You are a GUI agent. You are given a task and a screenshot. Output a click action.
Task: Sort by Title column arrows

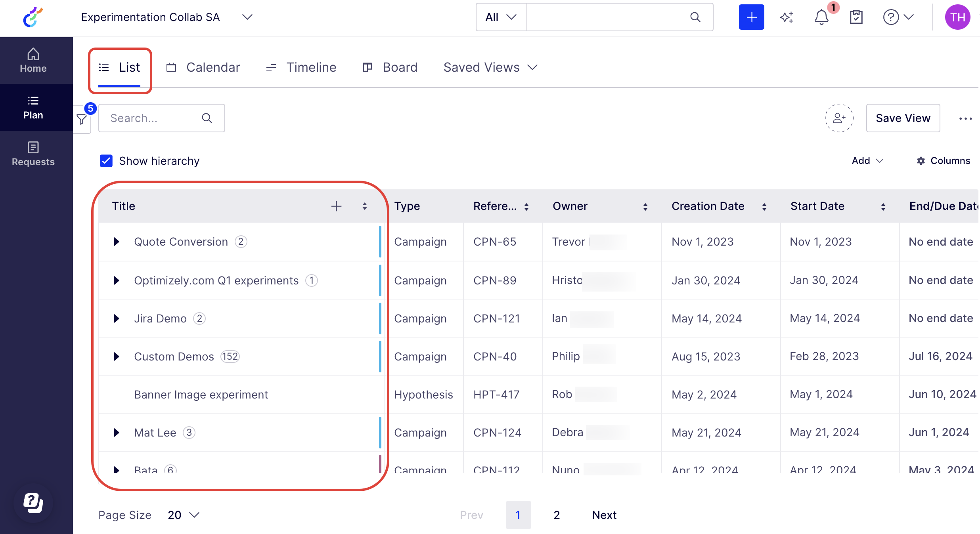[365, 206]
